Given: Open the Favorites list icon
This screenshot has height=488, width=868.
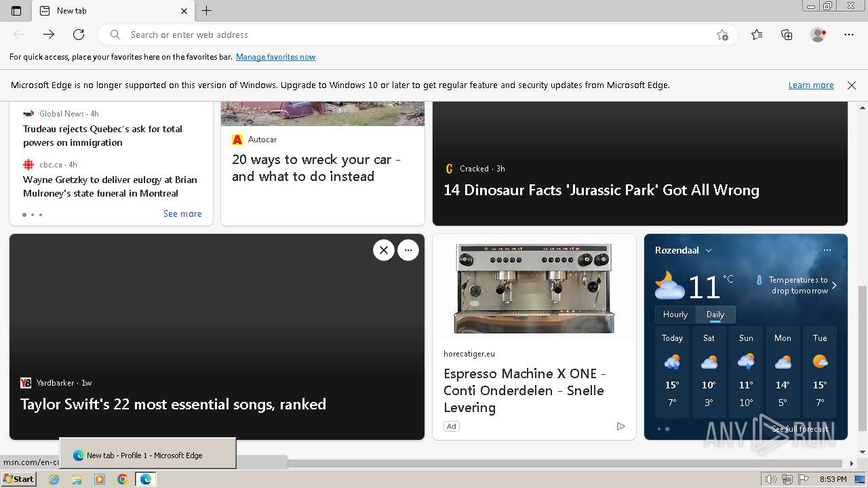Looking at the screenshot, I should click(x=757, y=35).
